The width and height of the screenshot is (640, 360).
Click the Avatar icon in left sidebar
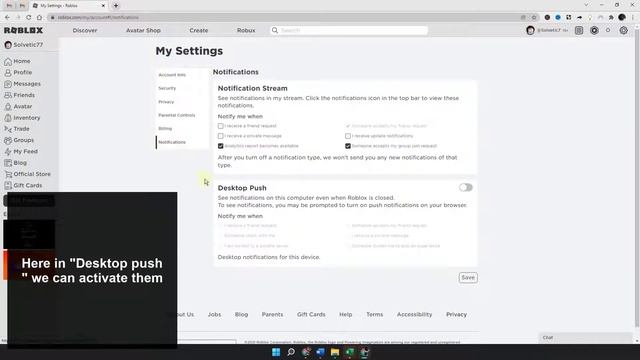coord(8,107)
